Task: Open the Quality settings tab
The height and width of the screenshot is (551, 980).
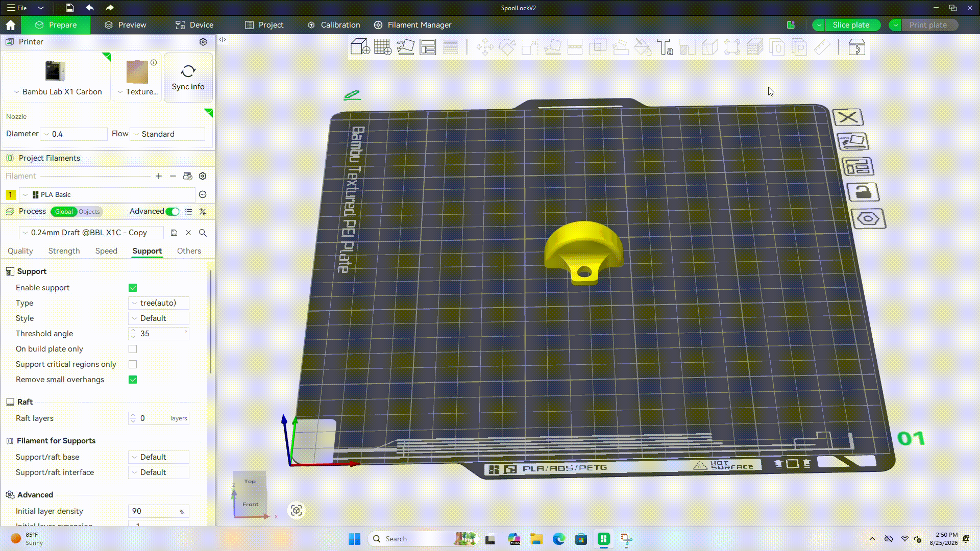Action: tap(20, 251)
